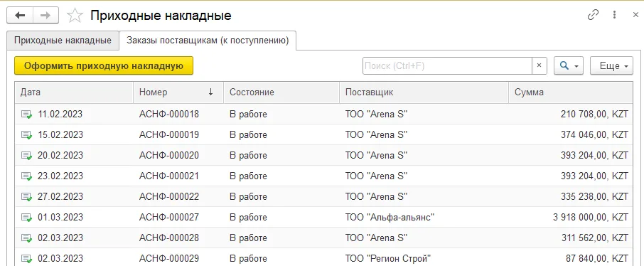Select the date 15.02.2023 cell

point(60,135)
